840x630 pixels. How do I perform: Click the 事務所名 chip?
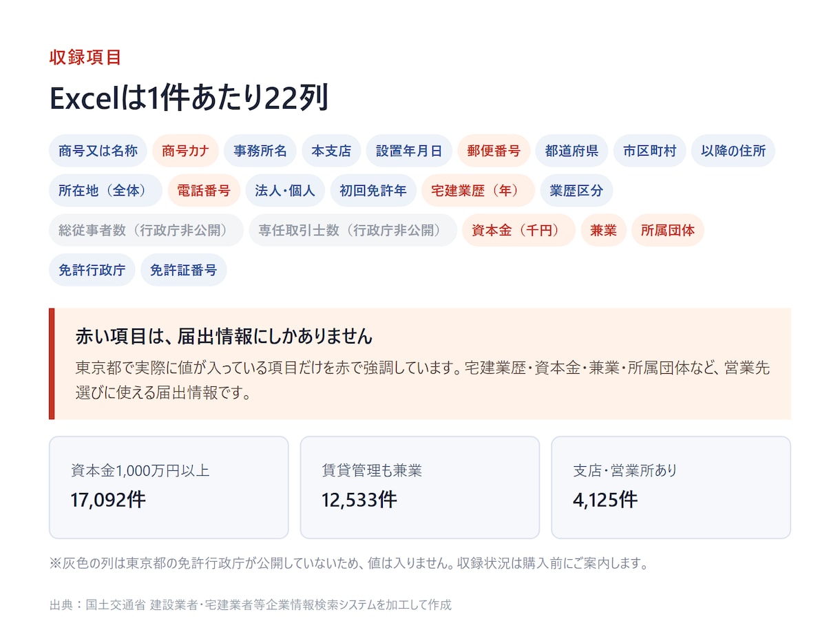tap(260, 151)
